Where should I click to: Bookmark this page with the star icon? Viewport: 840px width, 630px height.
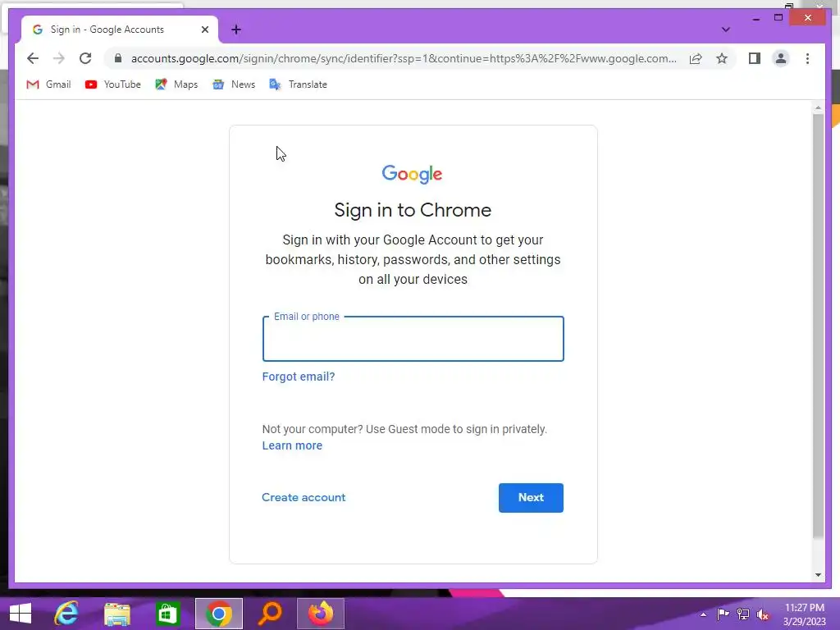[722, 58]
